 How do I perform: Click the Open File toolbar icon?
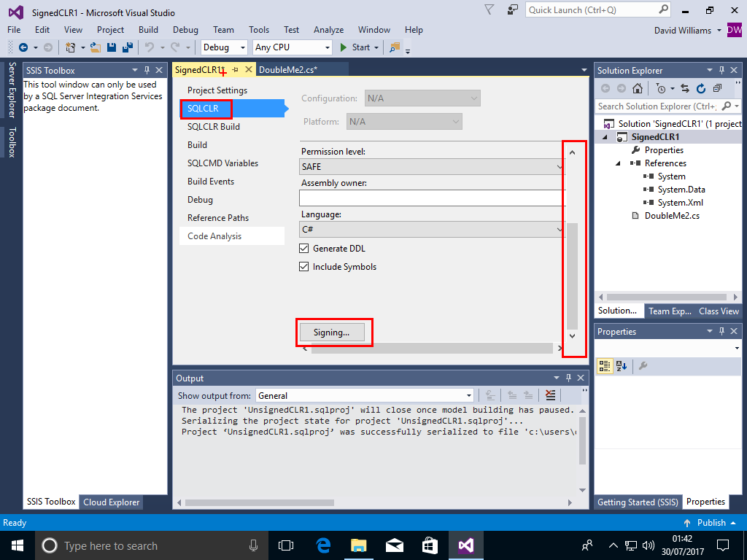point(95,47)
